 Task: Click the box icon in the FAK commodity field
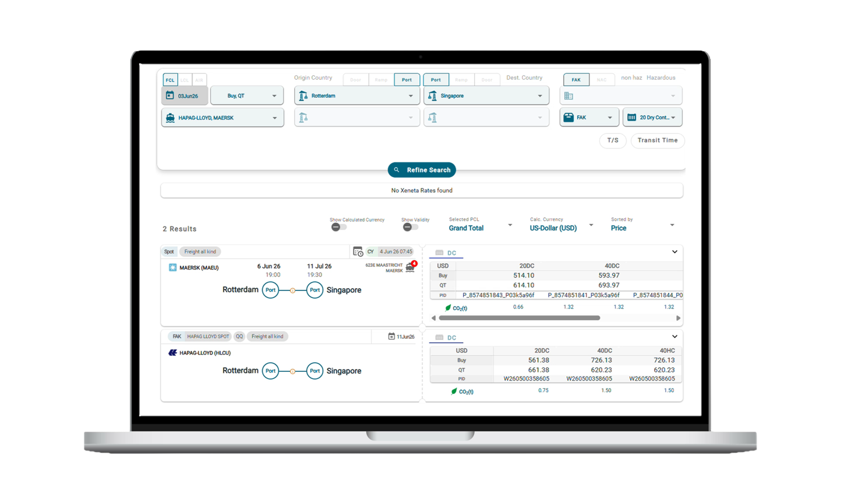pos(568,118)
